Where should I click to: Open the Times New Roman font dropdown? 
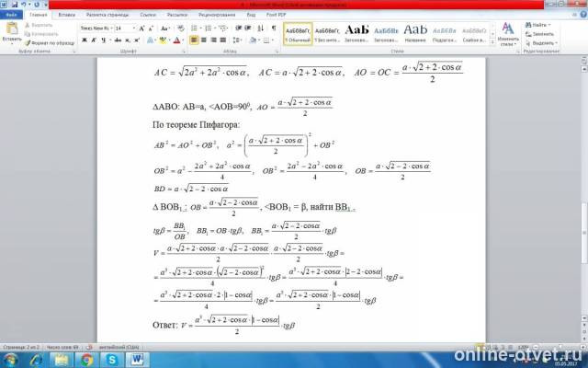click(96, 29)
